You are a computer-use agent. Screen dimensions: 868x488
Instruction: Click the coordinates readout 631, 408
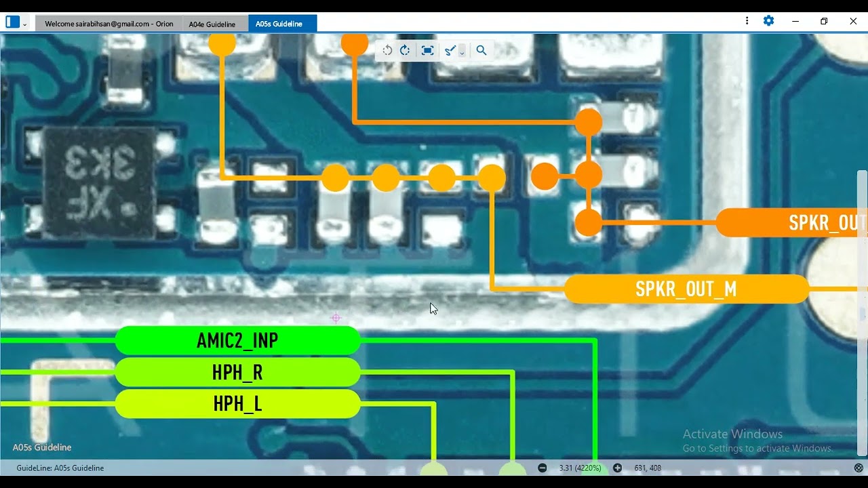pos(648,468)
